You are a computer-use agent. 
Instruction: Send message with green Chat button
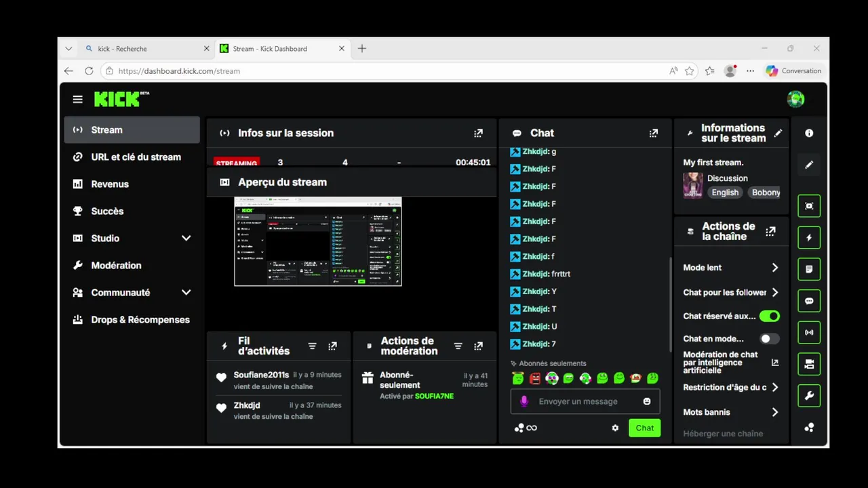click(644, 428)
